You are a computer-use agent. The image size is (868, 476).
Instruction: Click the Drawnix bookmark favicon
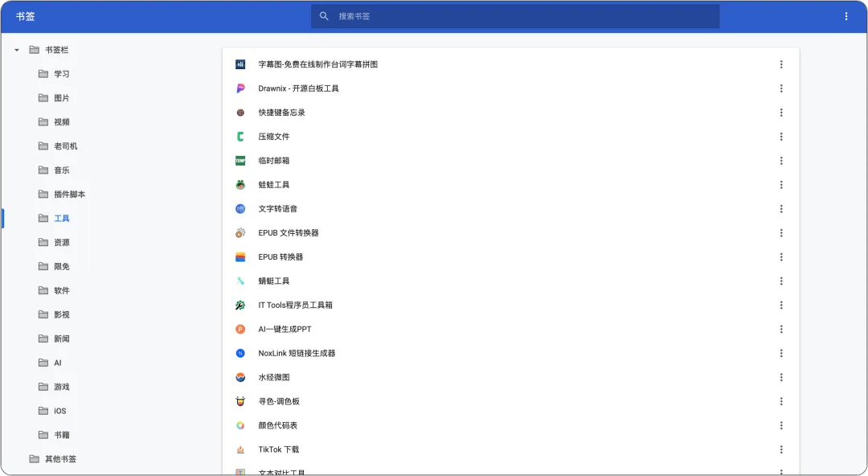tap(240, 88)
